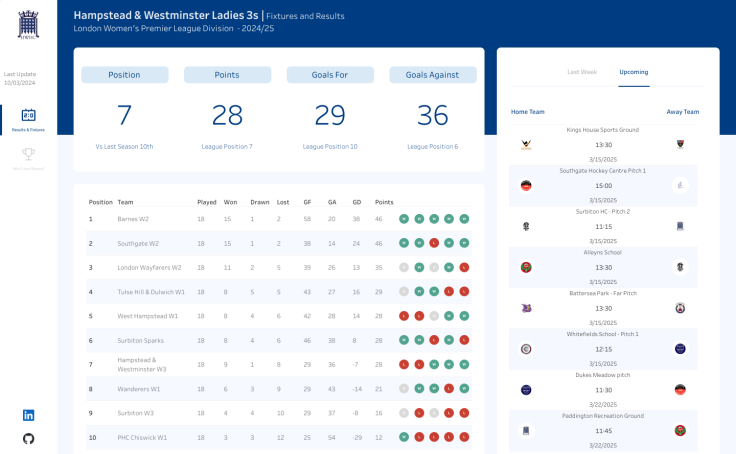The height and width of the screenshot is (454, 736).
Task: Open the Results & Fixtures sidebar icon
Action: 28,116
